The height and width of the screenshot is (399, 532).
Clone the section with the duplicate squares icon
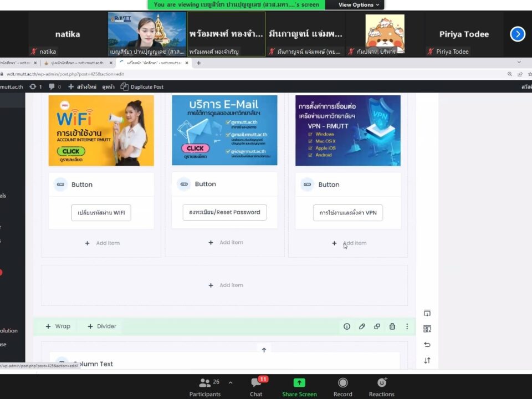[377, 326]
